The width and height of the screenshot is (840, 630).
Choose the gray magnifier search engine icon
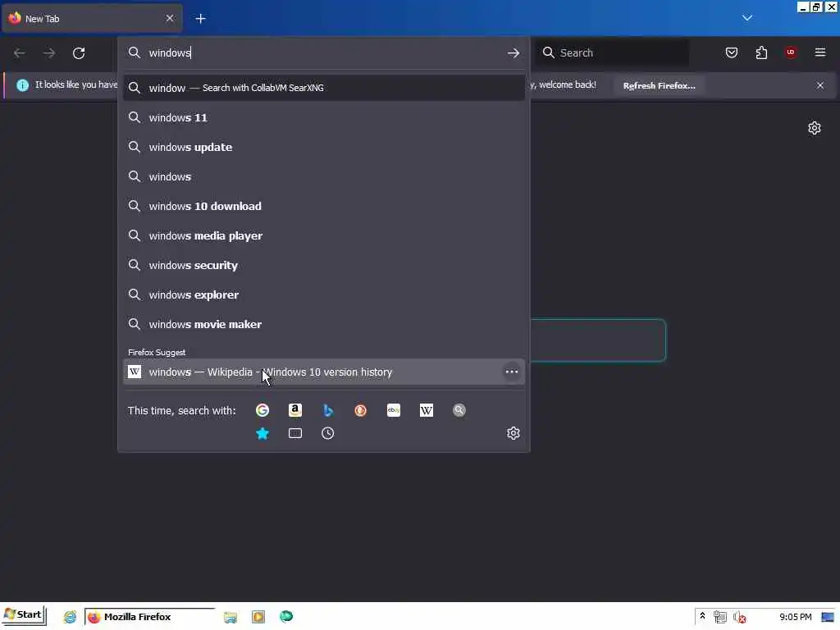459,410
